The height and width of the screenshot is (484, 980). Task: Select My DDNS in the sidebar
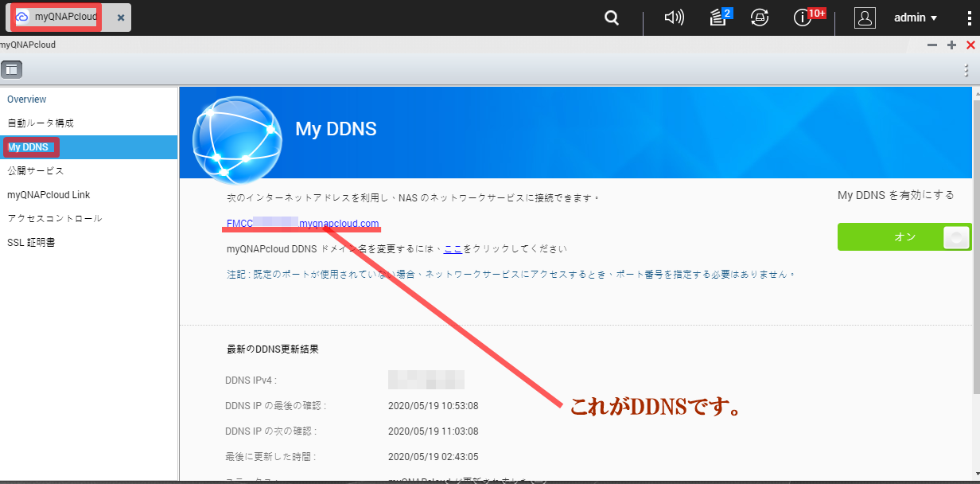[x=88, y=147]
